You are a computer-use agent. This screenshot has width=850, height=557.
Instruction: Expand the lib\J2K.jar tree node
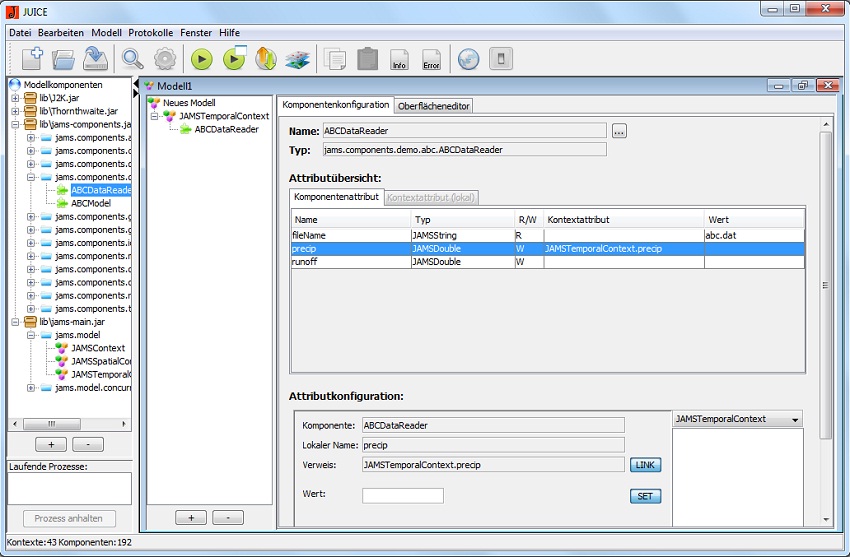coord(15,98)
